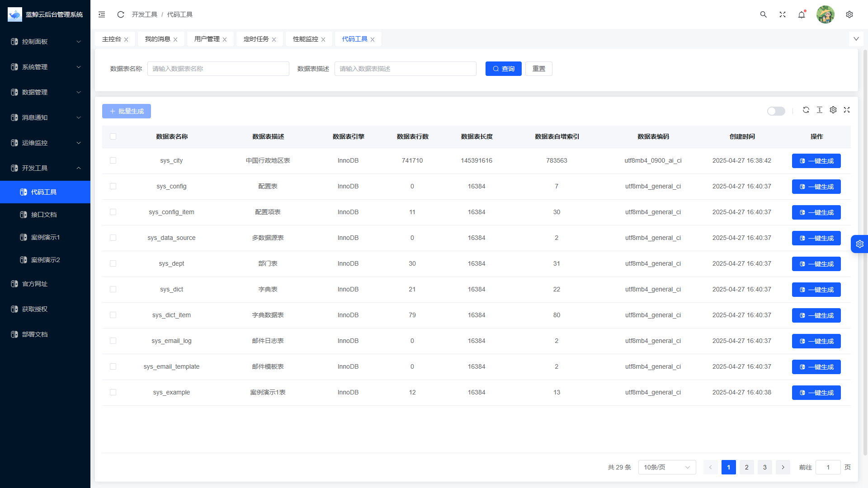This screenshot has height=488, width=868.
Task: Open table column settings gear
Action: click(x=833, y=110)
